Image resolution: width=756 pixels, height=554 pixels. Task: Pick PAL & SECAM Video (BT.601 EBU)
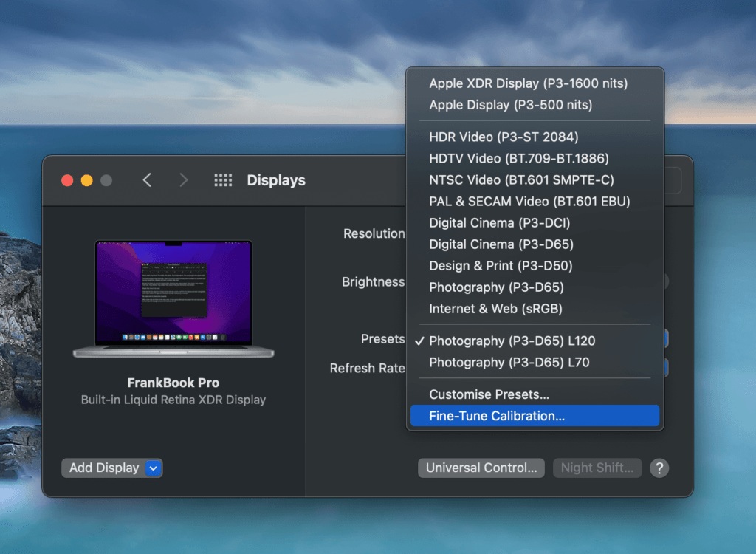click(535, 201)
